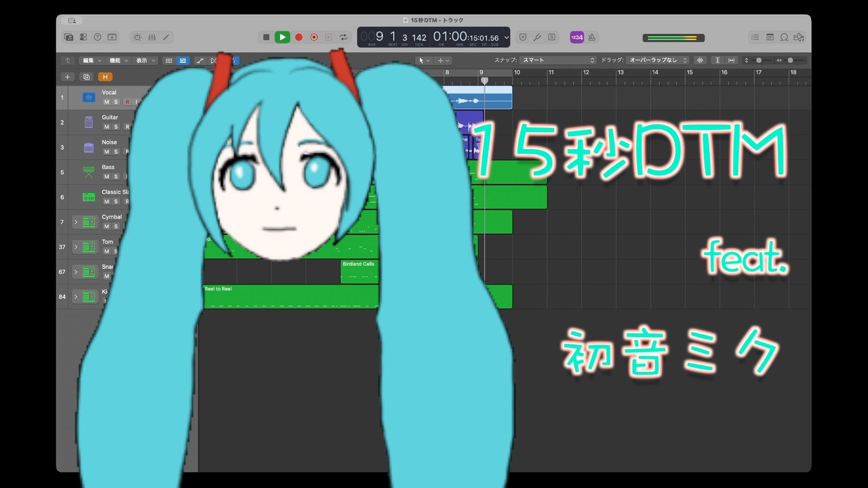Click the Guitar track amp icon
This screenshot has height=488, width=868.
point(89,123)
